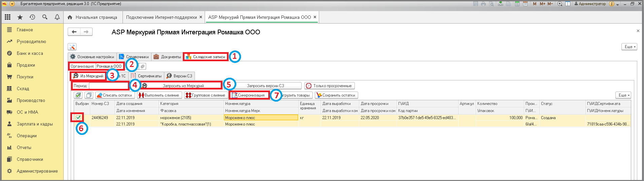Check all rows icon button
The height and width of the screenshot is (181, 644).
(78, 95)
